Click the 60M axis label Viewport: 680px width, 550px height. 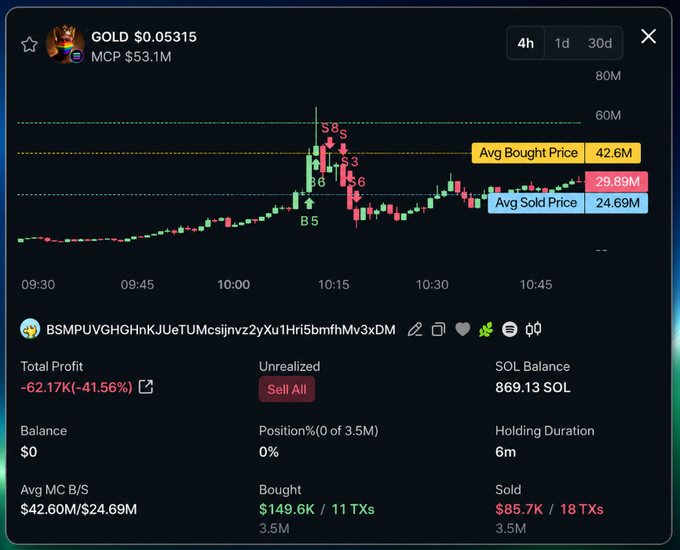pos(608,115)
